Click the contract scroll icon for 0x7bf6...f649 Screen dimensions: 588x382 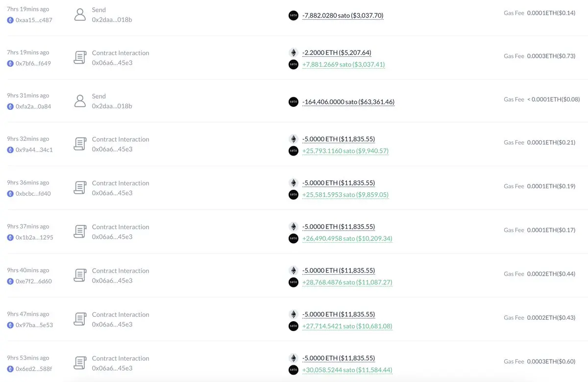click(x=80, y=58)
